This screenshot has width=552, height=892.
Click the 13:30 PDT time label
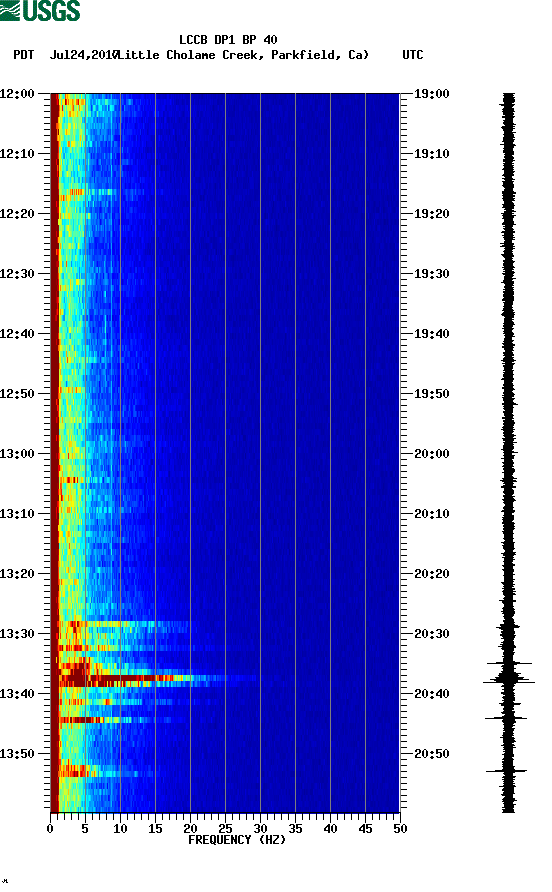click(x=18, y=634)
